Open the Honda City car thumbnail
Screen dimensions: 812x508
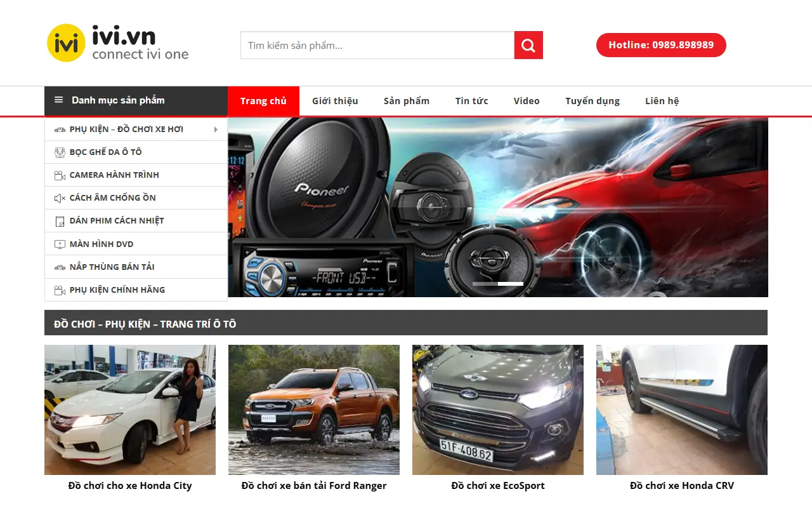click(x=130, y=410)
